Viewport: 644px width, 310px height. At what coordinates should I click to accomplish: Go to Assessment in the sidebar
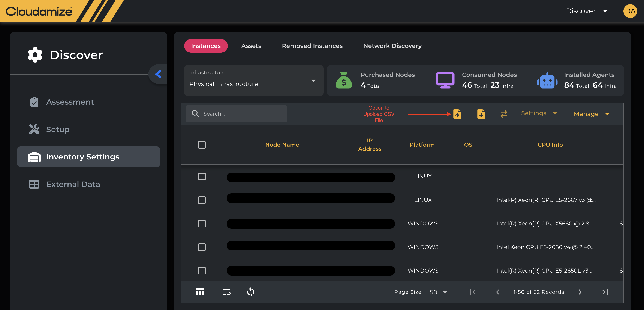coord(70,102)
